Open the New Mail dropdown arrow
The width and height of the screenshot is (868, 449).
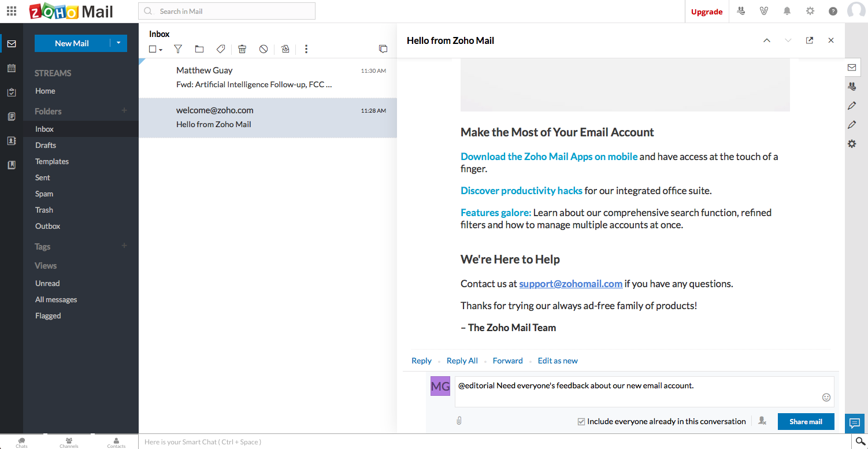pos(118,43)
